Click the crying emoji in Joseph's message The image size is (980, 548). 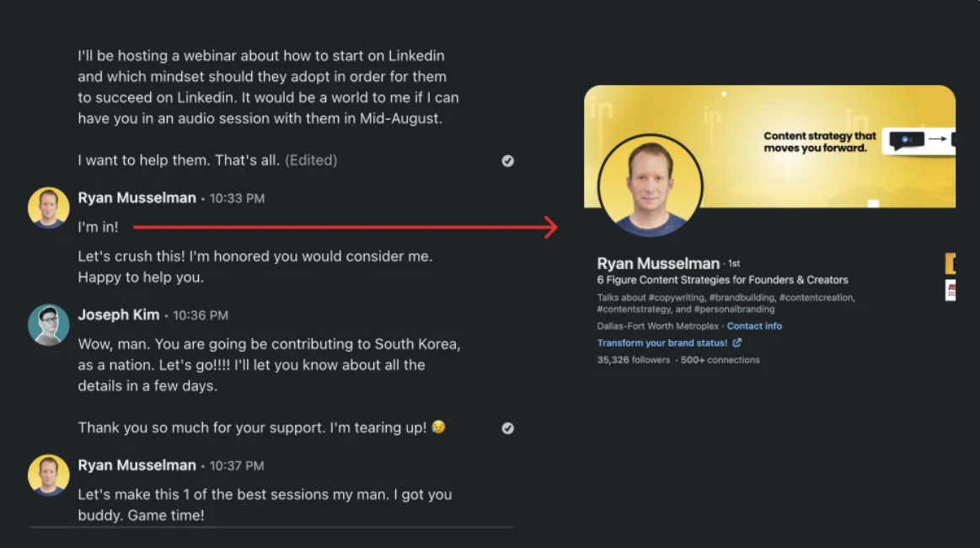point(438,427)
